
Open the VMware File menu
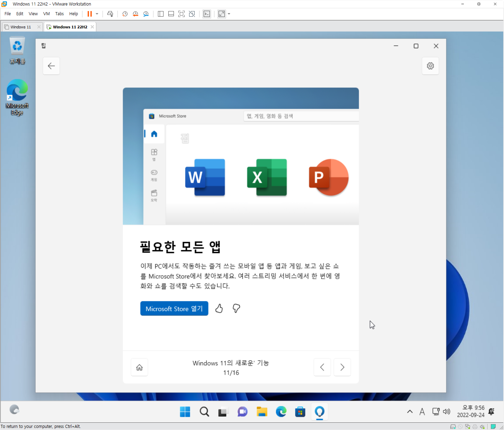[x=8, y=14]
